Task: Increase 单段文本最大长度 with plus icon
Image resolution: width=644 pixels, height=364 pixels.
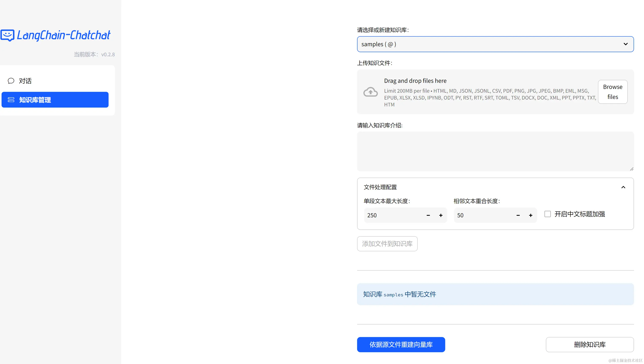Action: coord(441,215)
